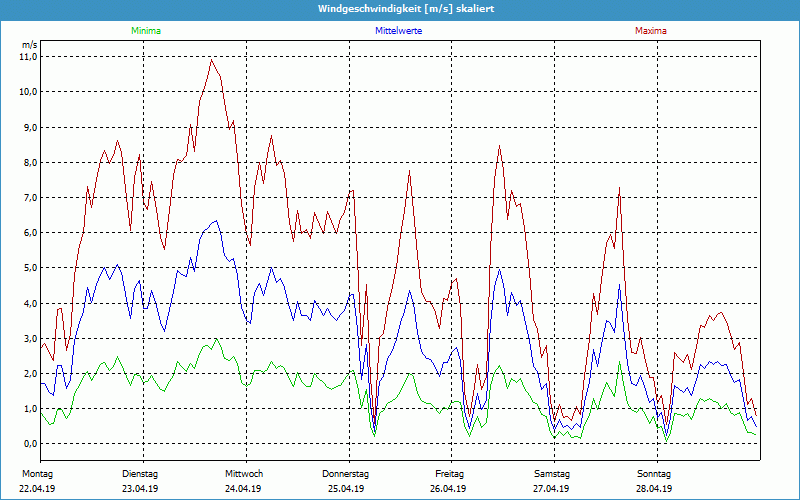The image size is (800, 500).
Task: Select the blue 'Mittelwerte' legend label
Action: [398, 31]
